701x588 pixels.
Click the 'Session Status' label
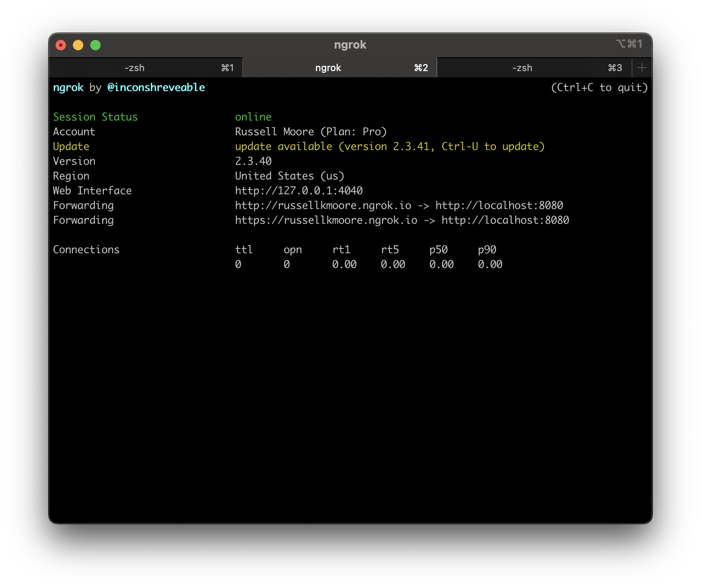95,117
